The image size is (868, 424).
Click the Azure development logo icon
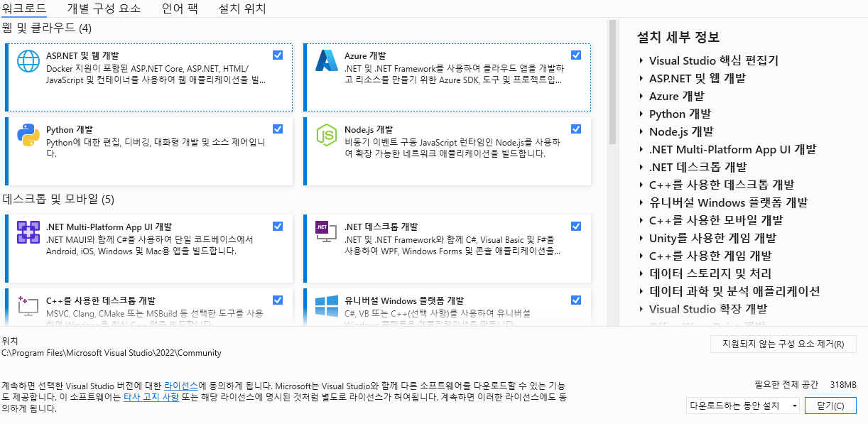[327, 61]
